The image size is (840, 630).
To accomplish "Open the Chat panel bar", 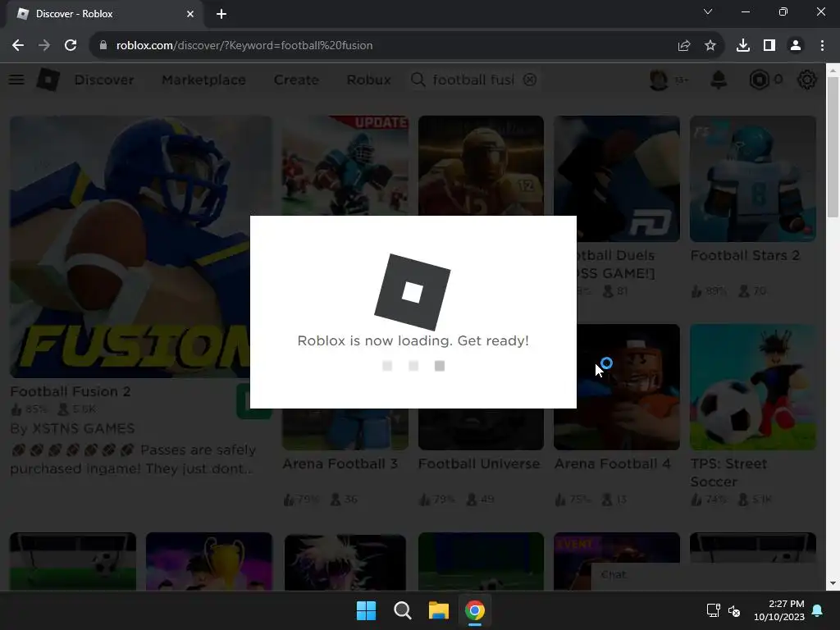I will (x=708, y=575).
